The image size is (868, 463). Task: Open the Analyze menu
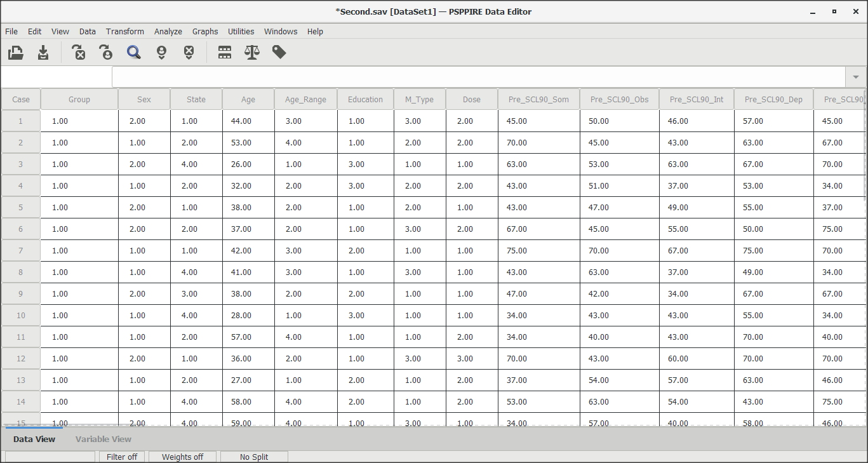click(x=168, y=31)
